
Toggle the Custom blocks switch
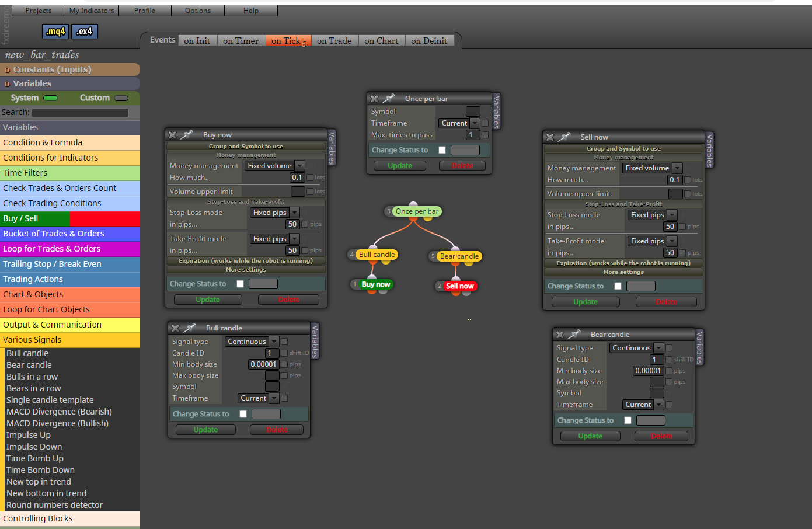[x=121, y=98]
